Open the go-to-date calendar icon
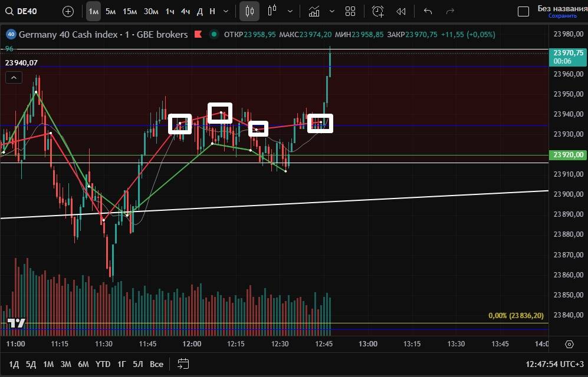 183,363
